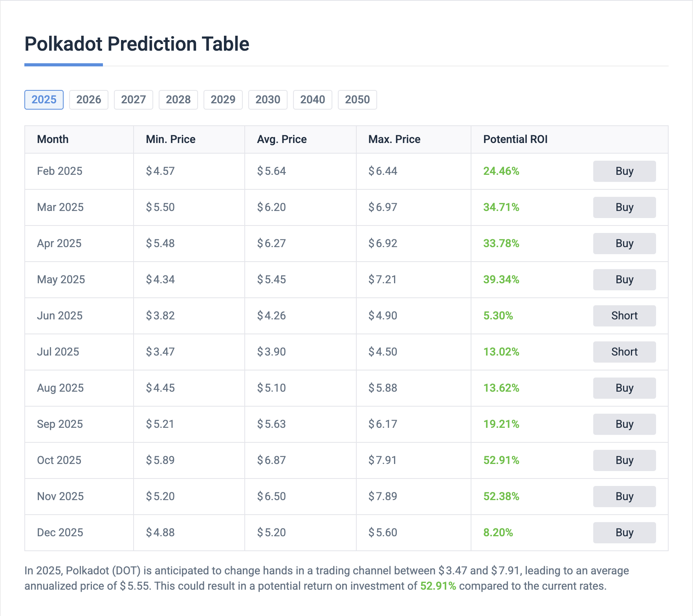The height and width of the screenshot is (616, 693).
Task: Open the 2030 prediction tab
Action: coord(268,100)
